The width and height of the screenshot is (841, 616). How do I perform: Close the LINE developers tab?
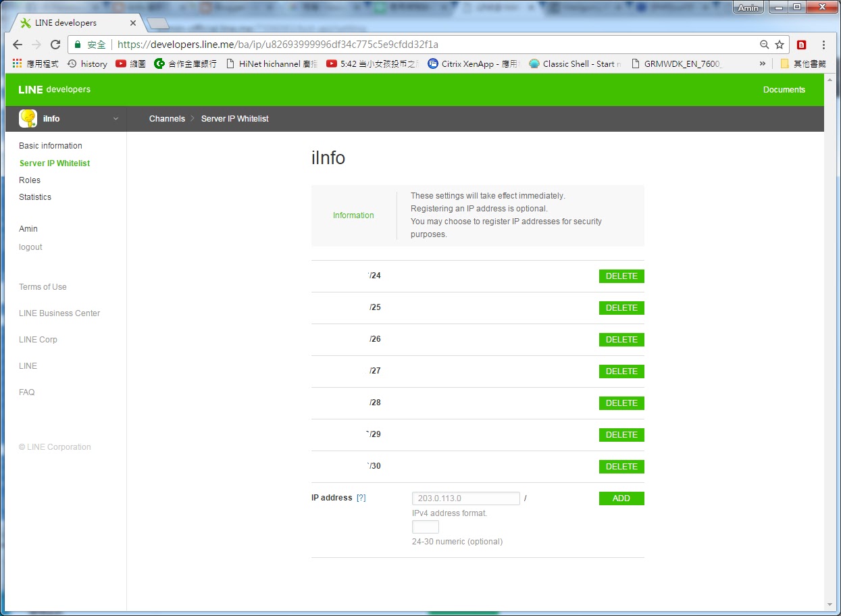[x=133, y=23]
